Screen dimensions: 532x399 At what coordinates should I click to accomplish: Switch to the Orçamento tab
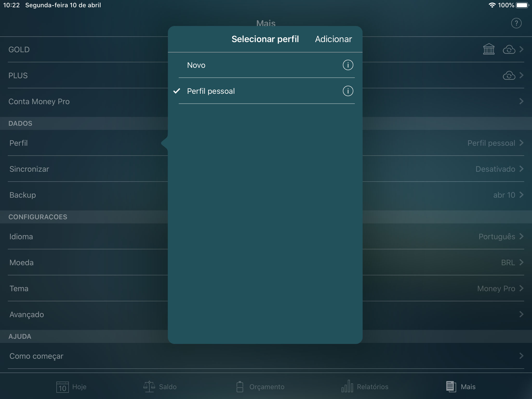click(x=260, y=387)
